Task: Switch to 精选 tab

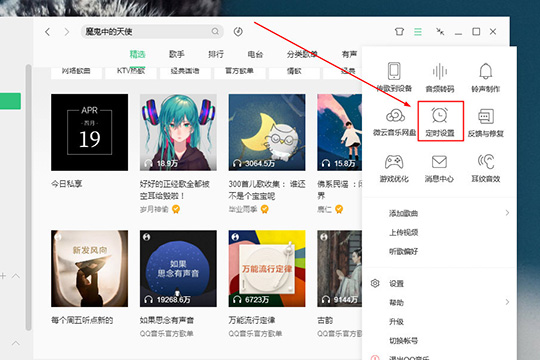Action: point(137,54)
